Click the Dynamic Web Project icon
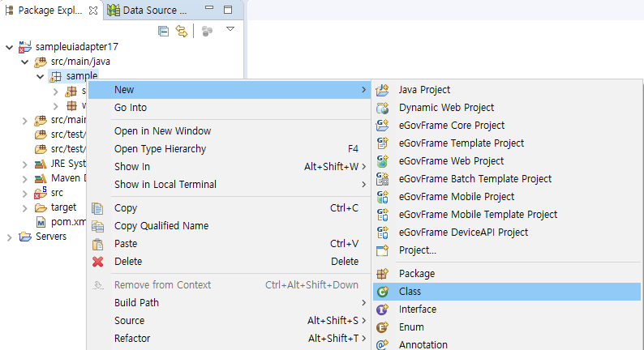 click(383, 108)
